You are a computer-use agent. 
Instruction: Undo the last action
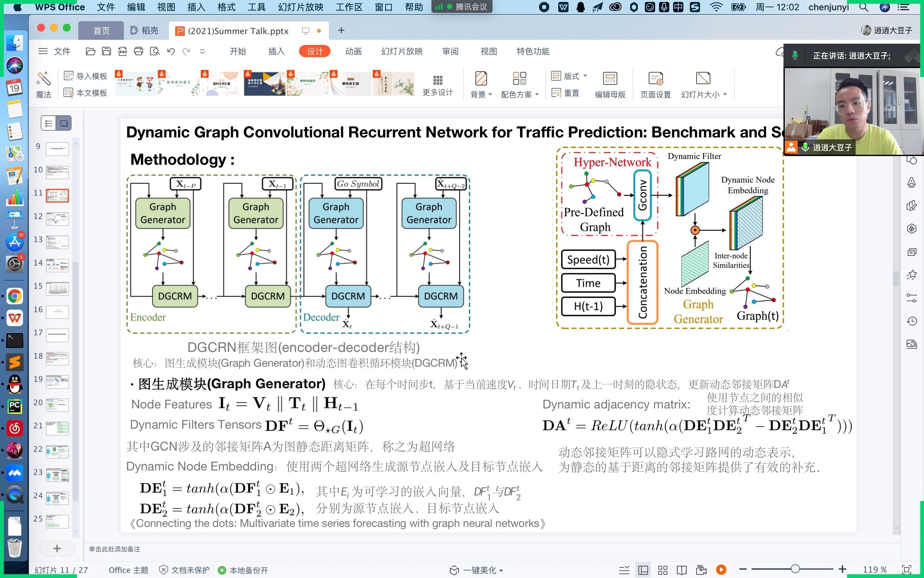coord(171,51)
